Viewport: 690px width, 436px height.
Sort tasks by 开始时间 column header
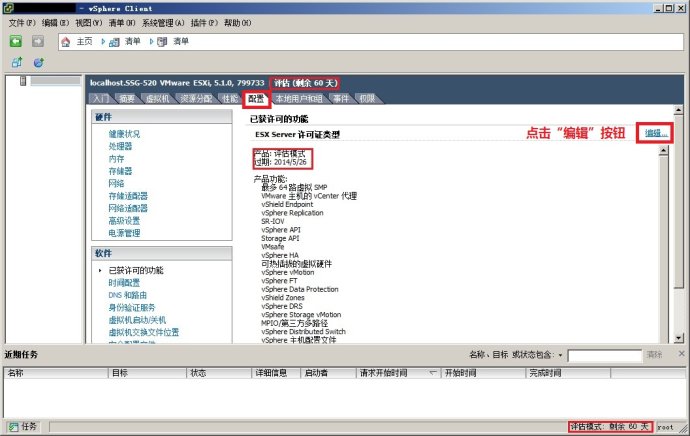[x=484, y=373]
